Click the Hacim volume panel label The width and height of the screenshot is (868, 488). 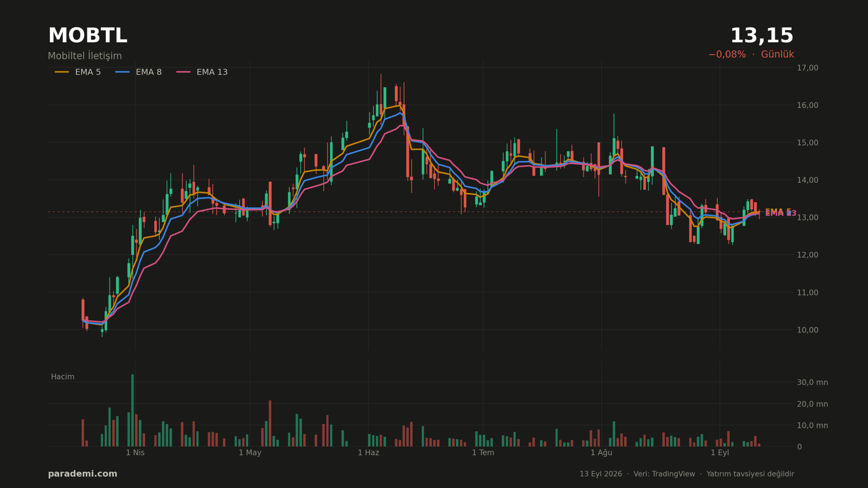coord(62,377)
